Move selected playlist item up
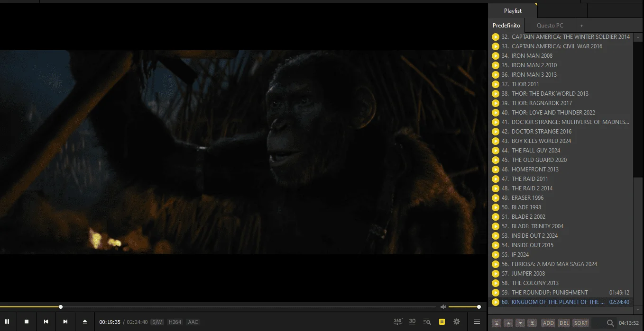The width and height of the screenshot is (644, 331). pyautogui.click(x=508, y=323)
